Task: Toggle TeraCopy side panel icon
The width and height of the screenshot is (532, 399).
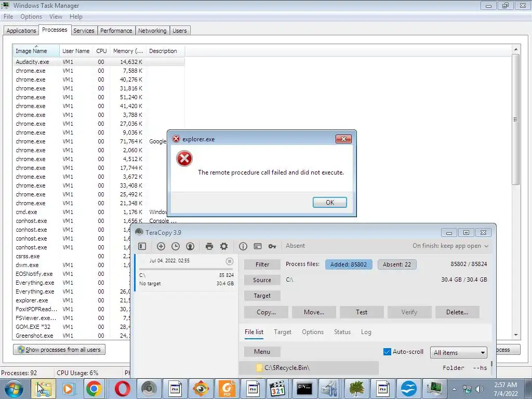Action: [x=142, y=246]
